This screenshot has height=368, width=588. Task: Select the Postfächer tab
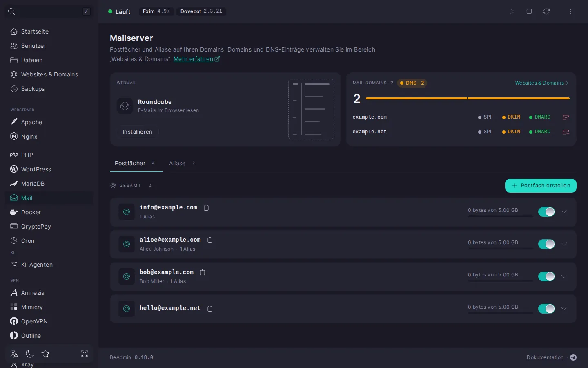point(136,163)
